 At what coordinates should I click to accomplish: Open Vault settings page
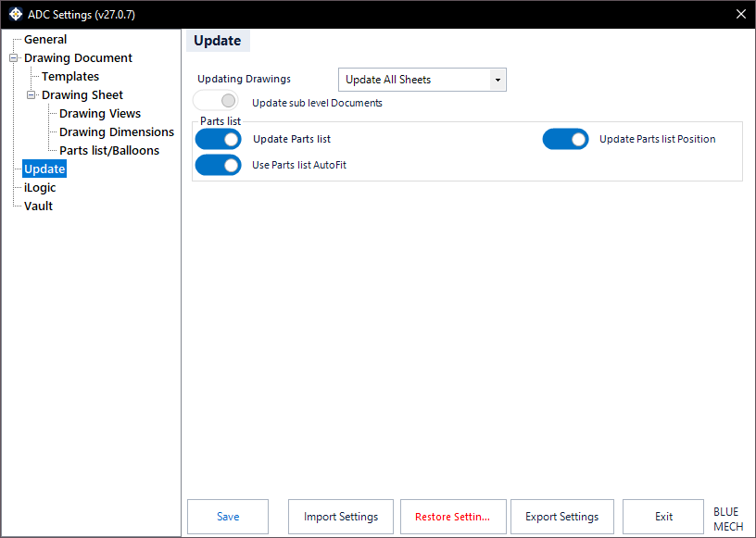(x=38, y=206)
